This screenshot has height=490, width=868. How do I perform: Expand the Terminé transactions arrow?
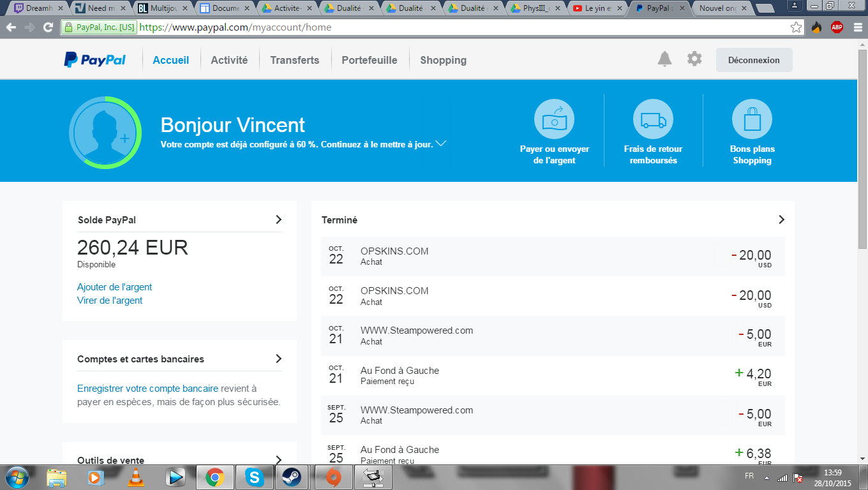click(781, 219)
